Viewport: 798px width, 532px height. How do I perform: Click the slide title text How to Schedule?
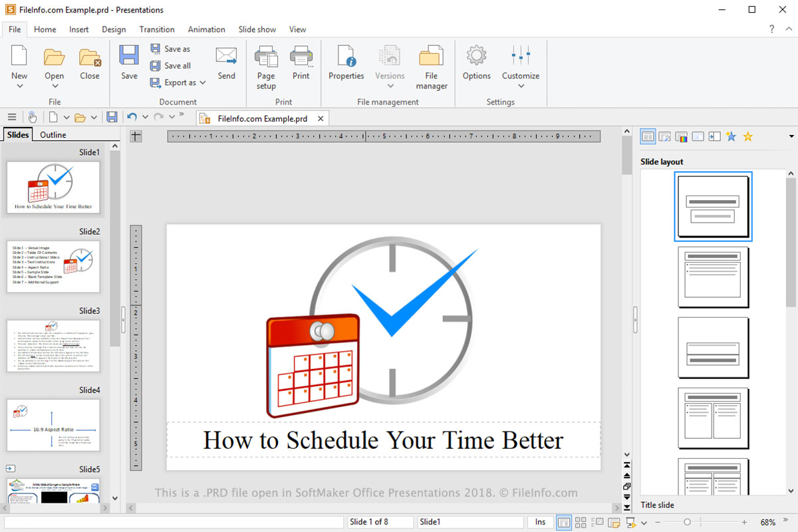coord(383,440)
